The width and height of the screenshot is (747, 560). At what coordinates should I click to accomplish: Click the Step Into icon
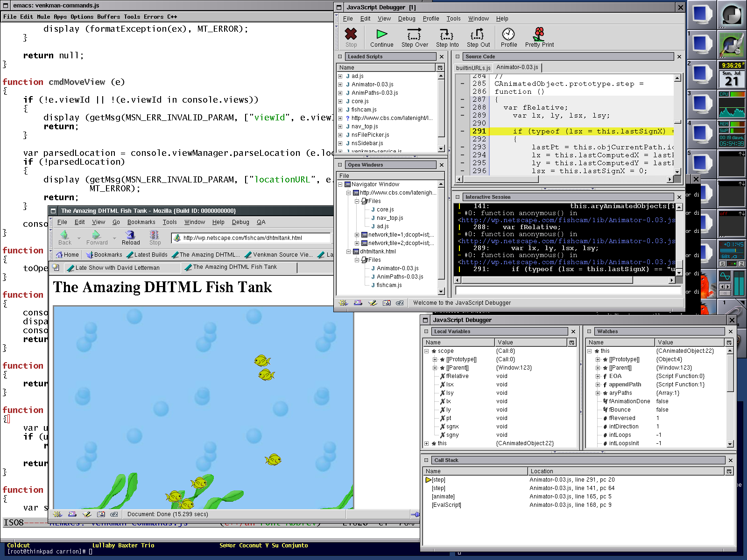447,34
